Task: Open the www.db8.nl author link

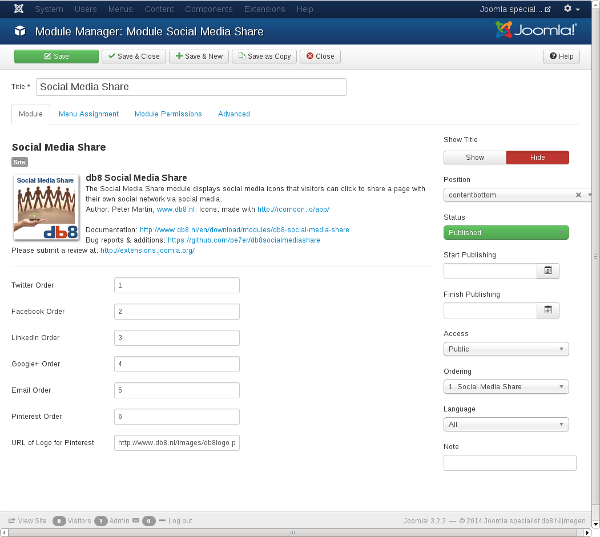Action: (x=176, y=209)
